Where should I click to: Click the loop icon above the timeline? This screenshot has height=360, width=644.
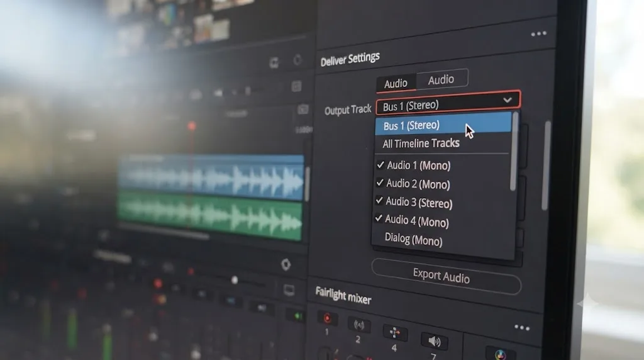point(274,62)
